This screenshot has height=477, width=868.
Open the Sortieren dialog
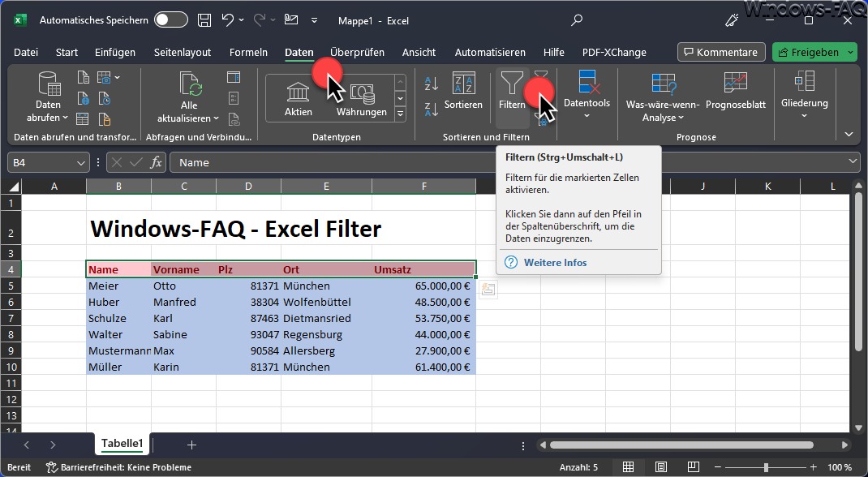pyautogui.click(x=463, y=92)
